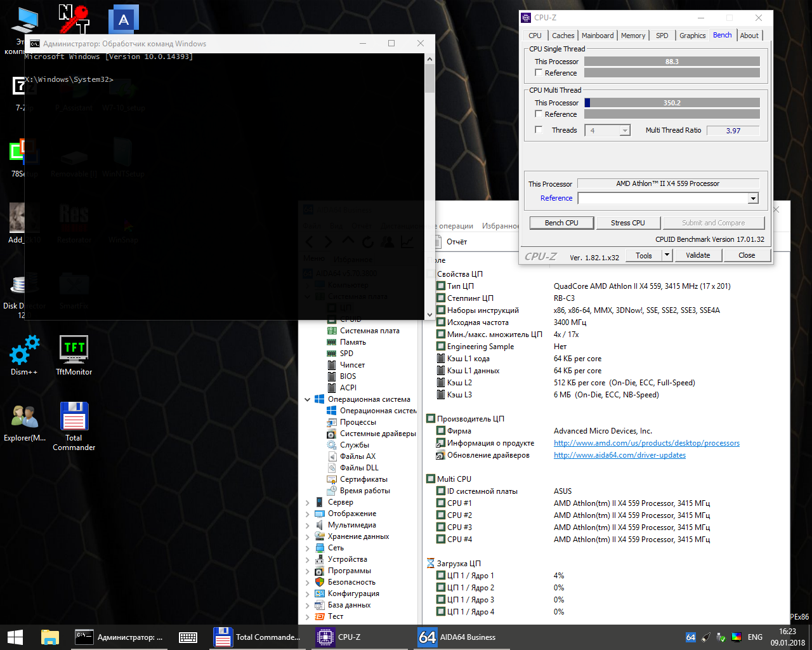
Task: Open Tools button dropdown arrow
Action: 667,255
